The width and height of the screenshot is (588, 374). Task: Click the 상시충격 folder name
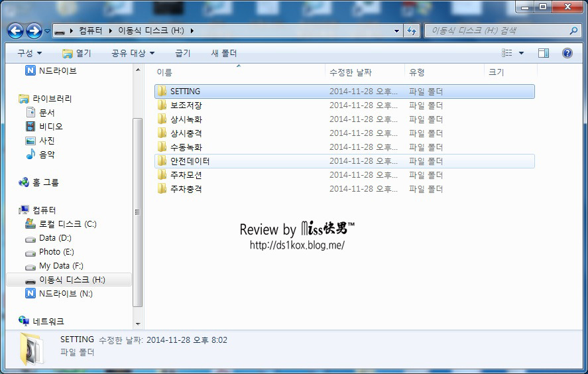pos(186,133)
